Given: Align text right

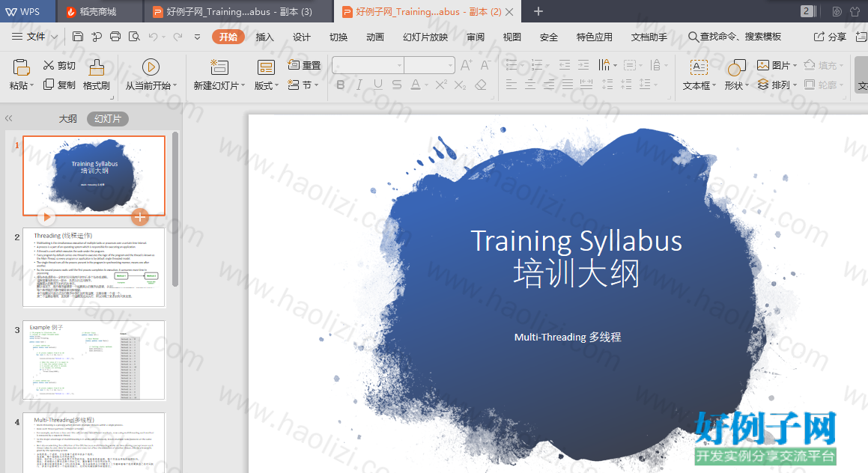Looking at the screenshot, I should pos(549,85).
